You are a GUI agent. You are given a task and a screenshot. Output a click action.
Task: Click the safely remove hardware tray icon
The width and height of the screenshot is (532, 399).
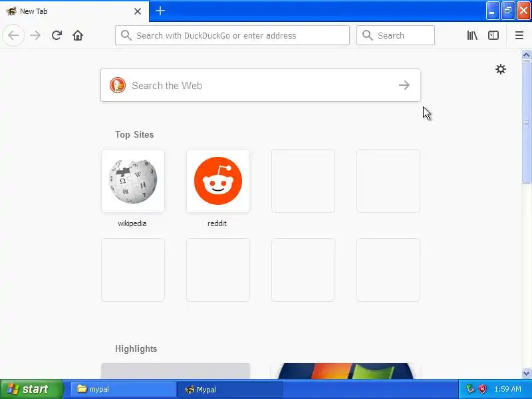click(x=470, y=389)
